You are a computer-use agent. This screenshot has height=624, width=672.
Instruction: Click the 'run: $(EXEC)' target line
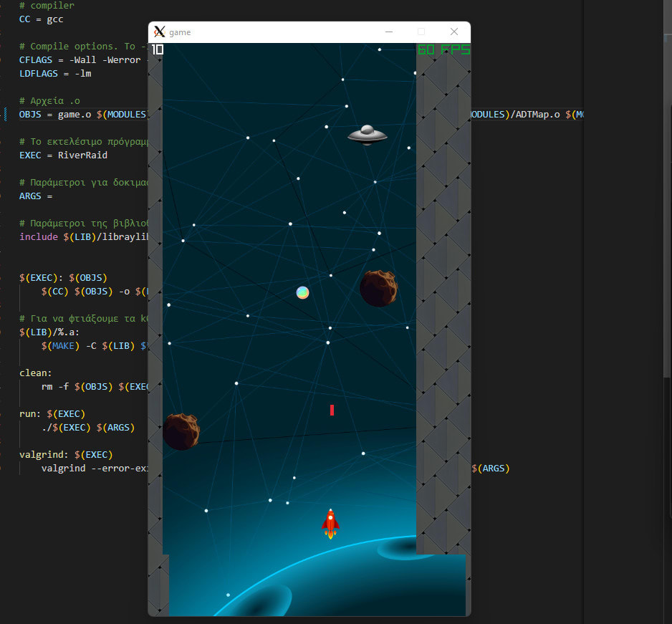point(52,414)
